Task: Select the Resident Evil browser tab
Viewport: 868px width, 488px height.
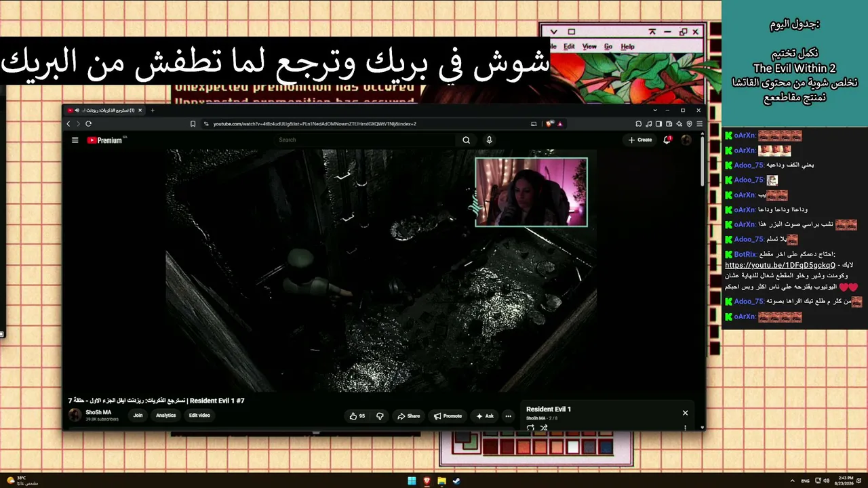Action: click(105, 110)
